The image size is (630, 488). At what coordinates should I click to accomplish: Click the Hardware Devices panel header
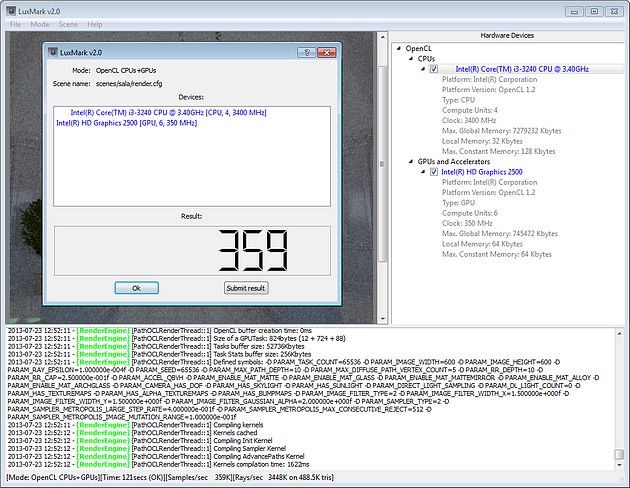tap(507, 35)
